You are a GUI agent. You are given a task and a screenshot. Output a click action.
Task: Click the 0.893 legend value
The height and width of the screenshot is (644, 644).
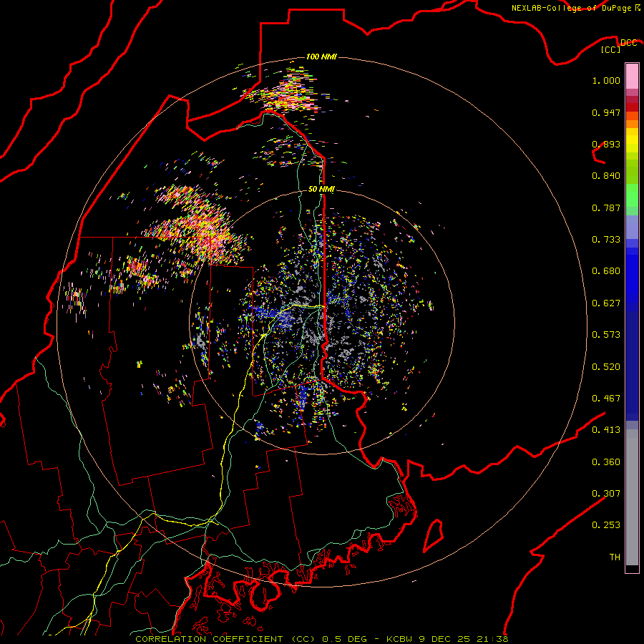click(606, 144)
